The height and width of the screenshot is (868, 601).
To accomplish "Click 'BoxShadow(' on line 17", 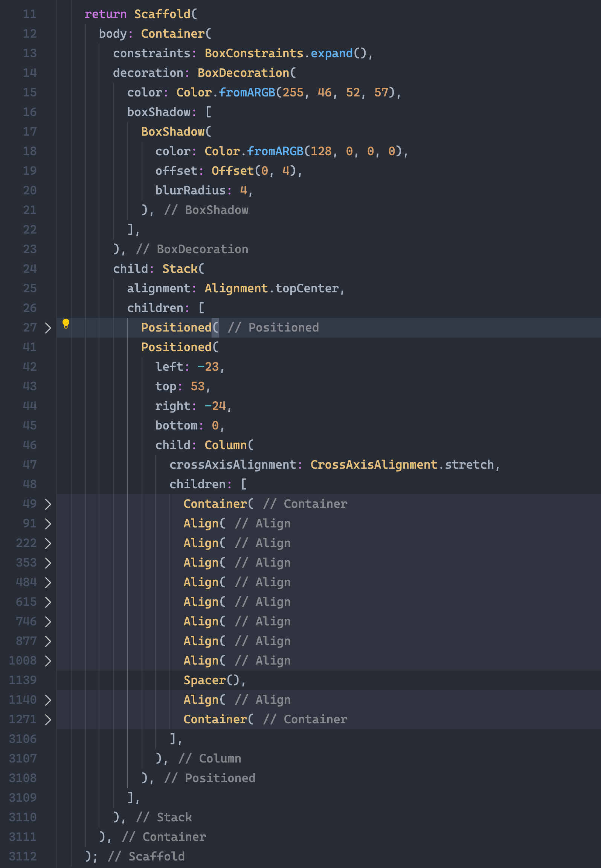I will (176, 132).
